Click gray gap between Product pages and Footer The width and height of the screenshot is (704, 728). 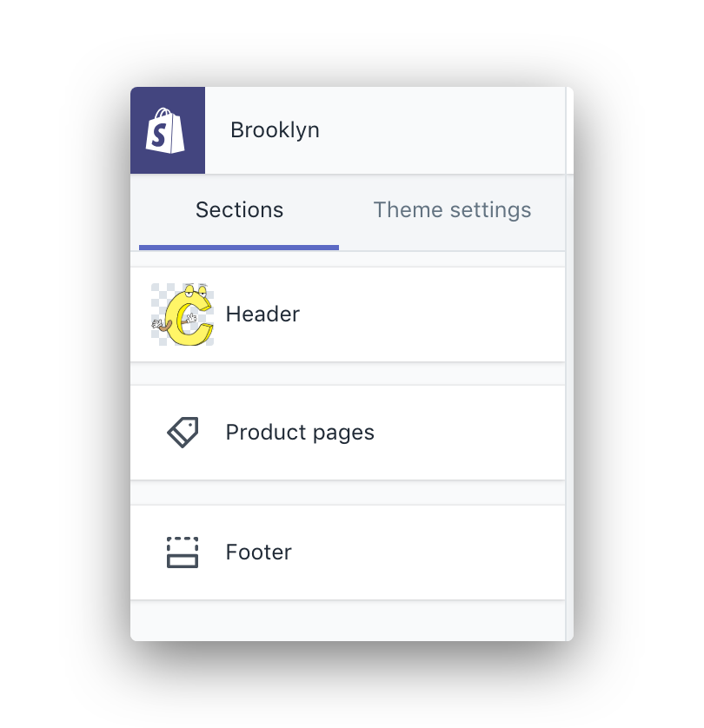point(348,493)
